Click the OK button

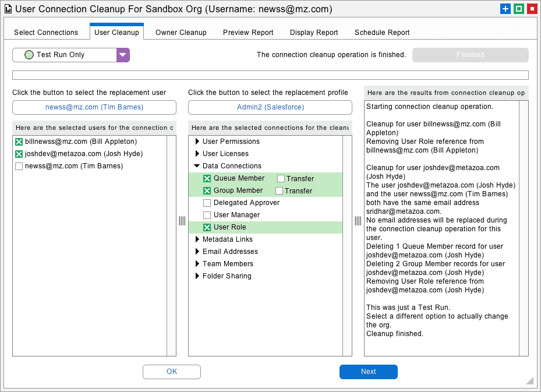172,372
